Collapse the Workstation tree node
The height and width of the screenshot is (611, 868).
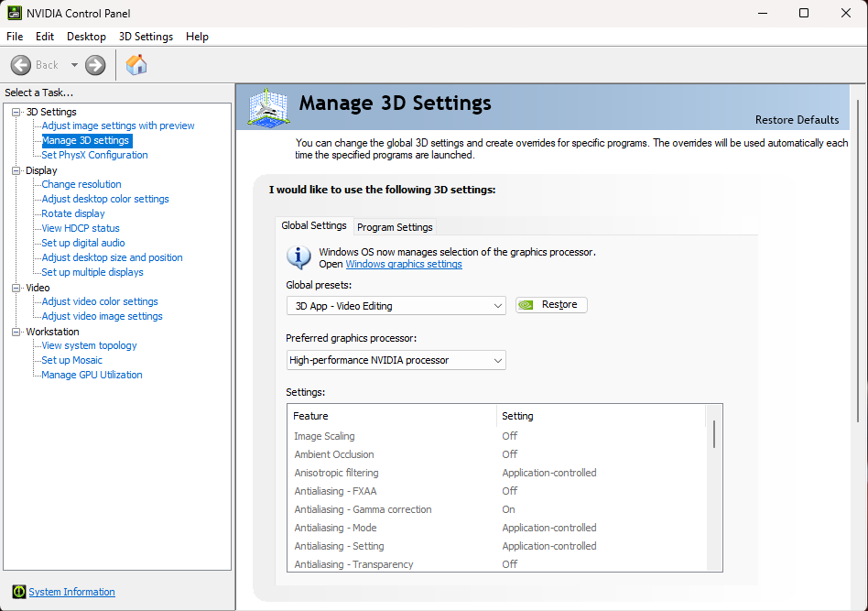coord(16,332)
